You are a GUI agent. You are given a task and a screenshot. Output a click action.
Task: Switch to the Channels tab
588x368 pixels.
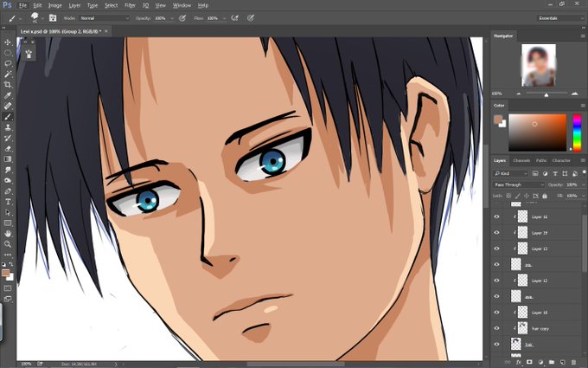pyautogui.click(x=521, y=160)
